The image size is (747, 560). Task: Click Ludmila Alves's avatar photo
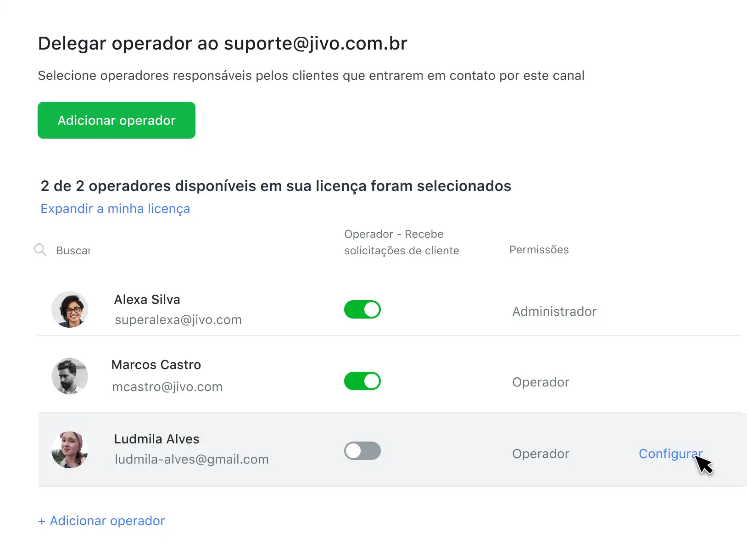(70, 450)
